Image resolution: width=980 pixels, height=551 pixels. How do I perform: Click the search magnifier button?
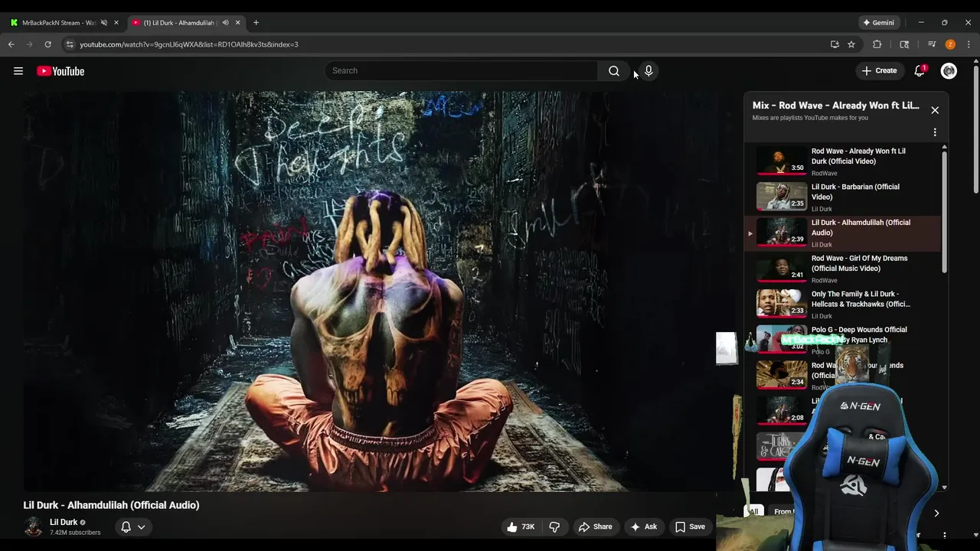pos(613,71)
